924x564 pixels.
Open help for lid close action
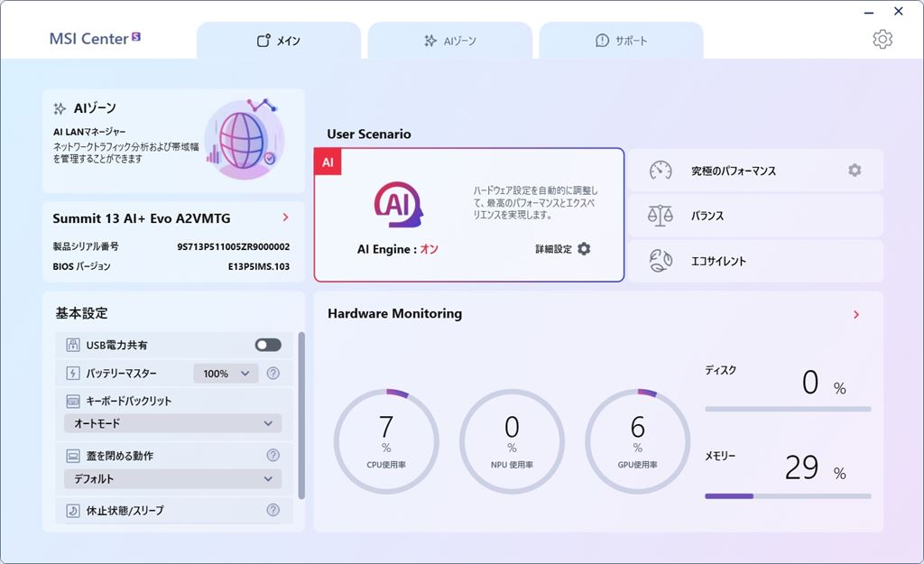click(x=273, y=455)
